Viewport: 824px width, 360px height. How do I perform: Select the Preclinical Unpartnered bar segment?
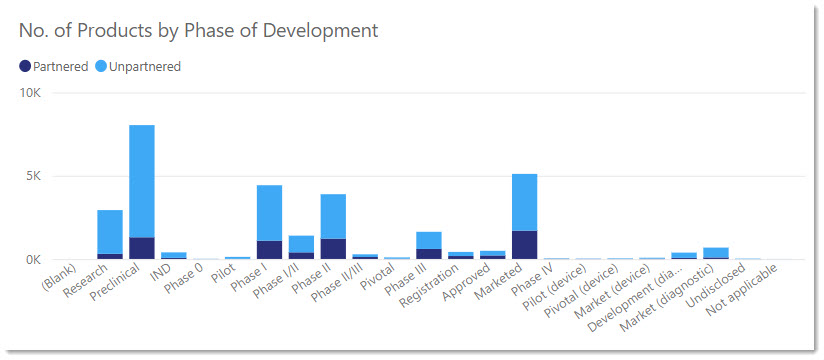(x=142, y=181)
